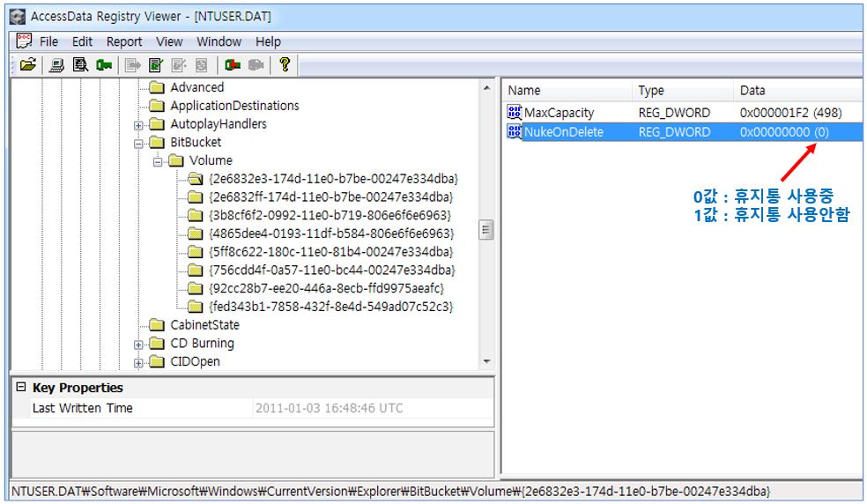Select the {2e6832ff-174d-11e0-b7be-00247e334dba} key
Viewport: 867px width, 504px height.
(x=330, y=197)
